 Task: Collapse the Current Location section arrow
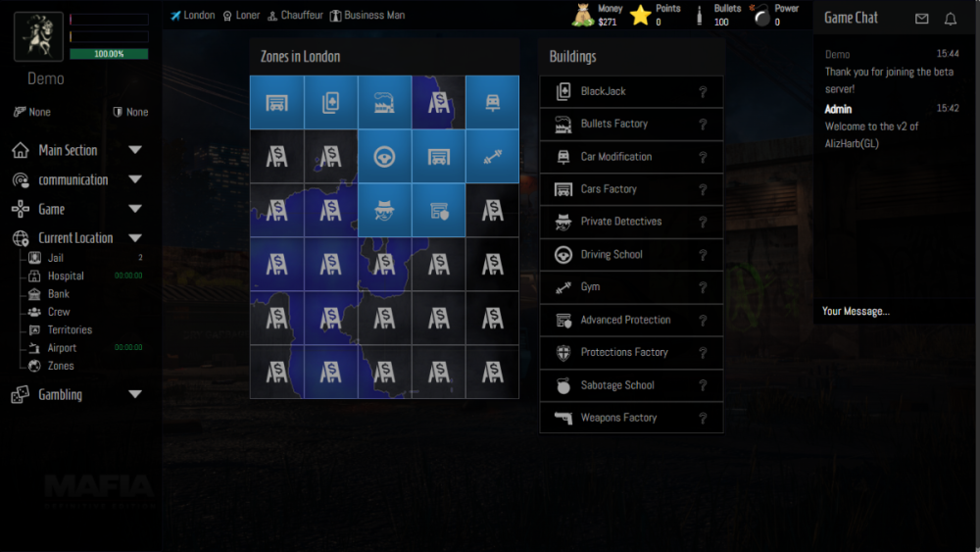coord(135,238)
